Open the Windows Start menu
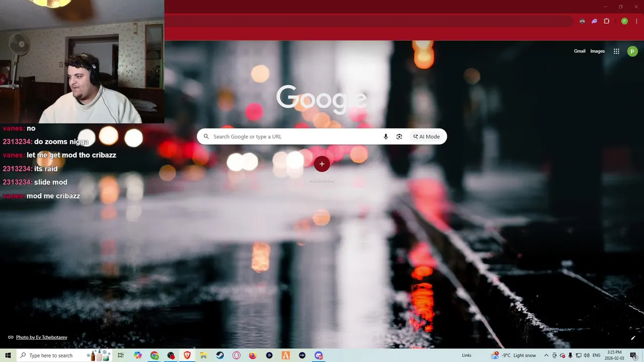Image resolution: width=644 pixels, height=362 pixels. coord(8,355)
